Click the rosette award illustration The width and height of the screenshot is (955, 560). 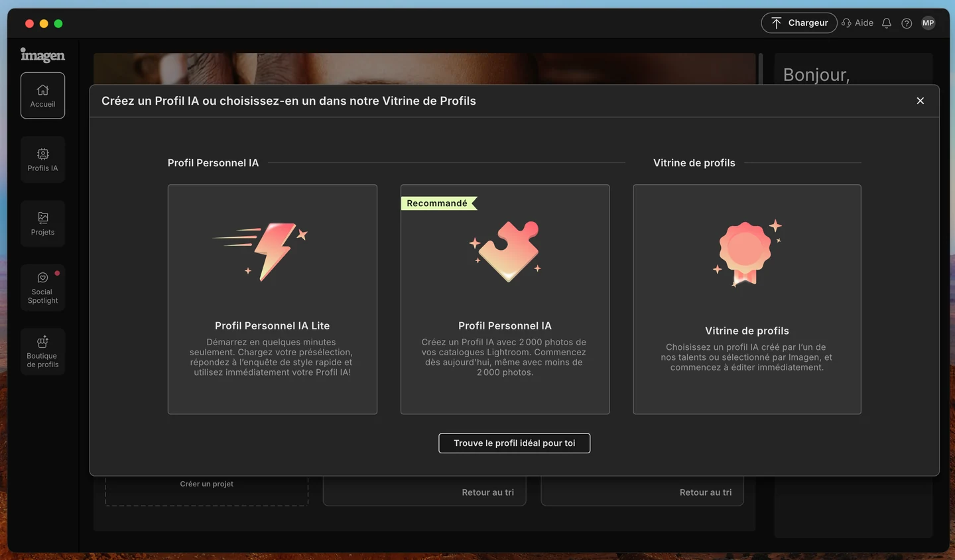click(747, 254)
